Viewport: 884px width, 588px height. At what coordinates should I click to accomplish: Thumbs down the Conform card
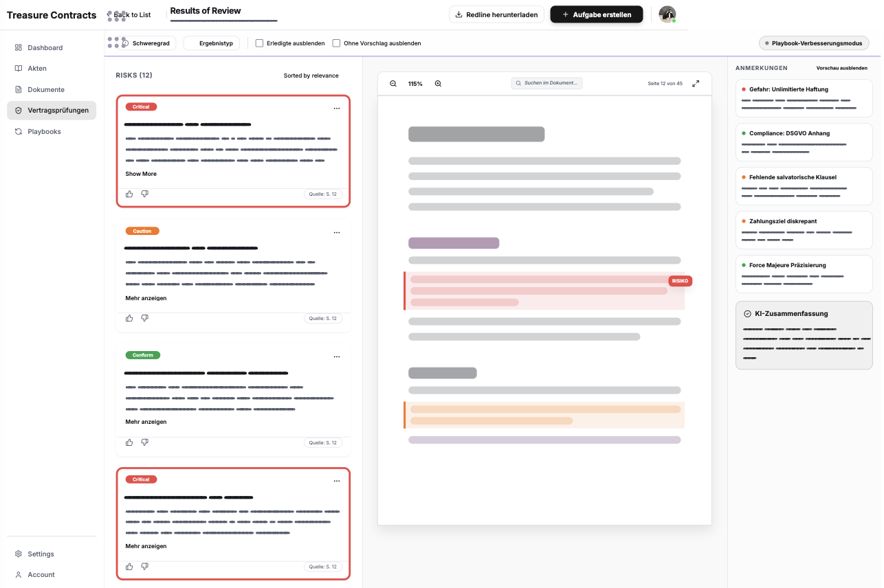point(144,442)
